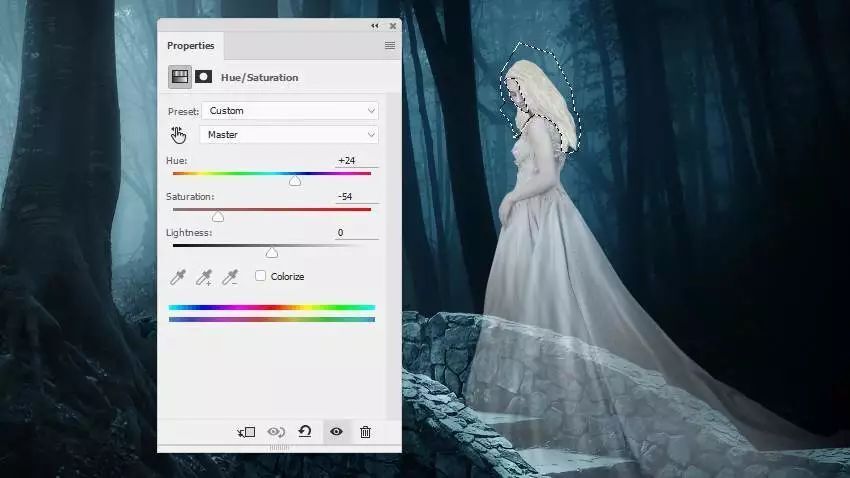Viewport: 850px width, 478px height.
Task: Click the Hue/Saturation adjustment icon
Action: point(180,77)
